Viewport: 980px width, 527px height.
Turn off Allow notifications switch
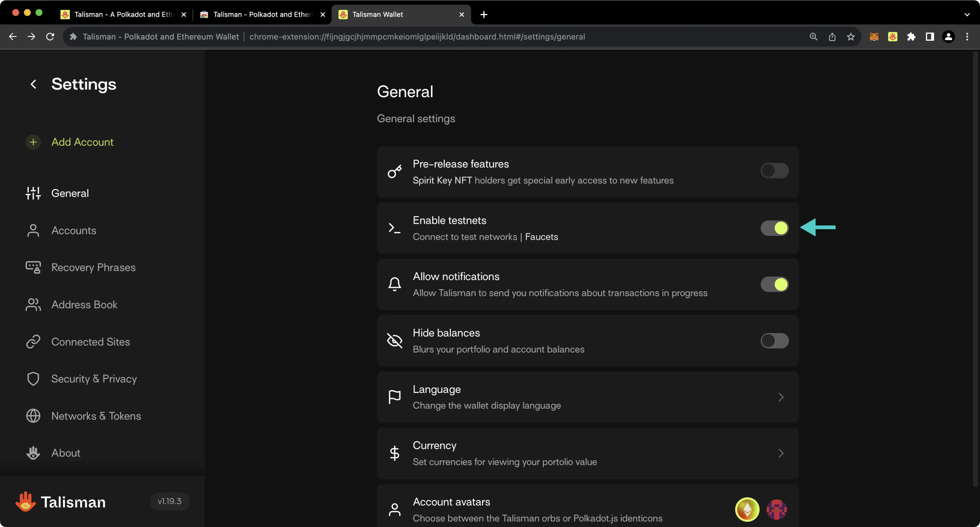tap(775, 284)
